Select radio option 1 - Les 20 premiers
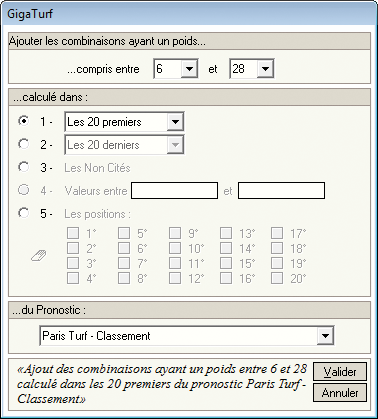 point(24,121)
